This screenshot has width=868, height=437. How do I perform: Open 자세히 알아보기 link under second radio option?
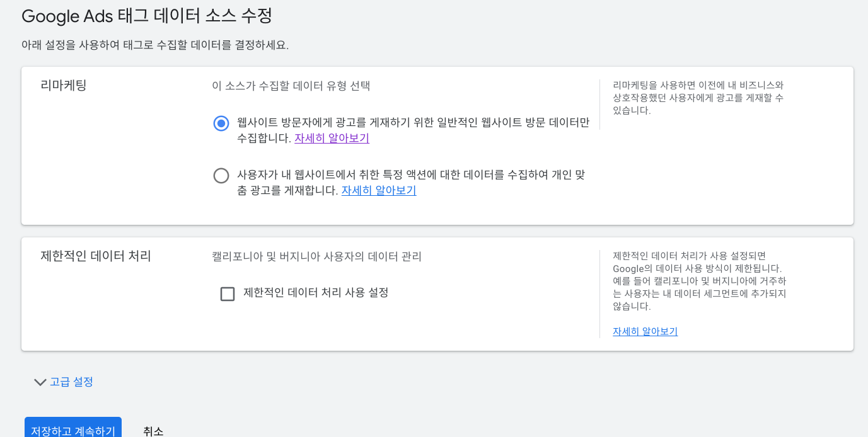pos(379,190)
